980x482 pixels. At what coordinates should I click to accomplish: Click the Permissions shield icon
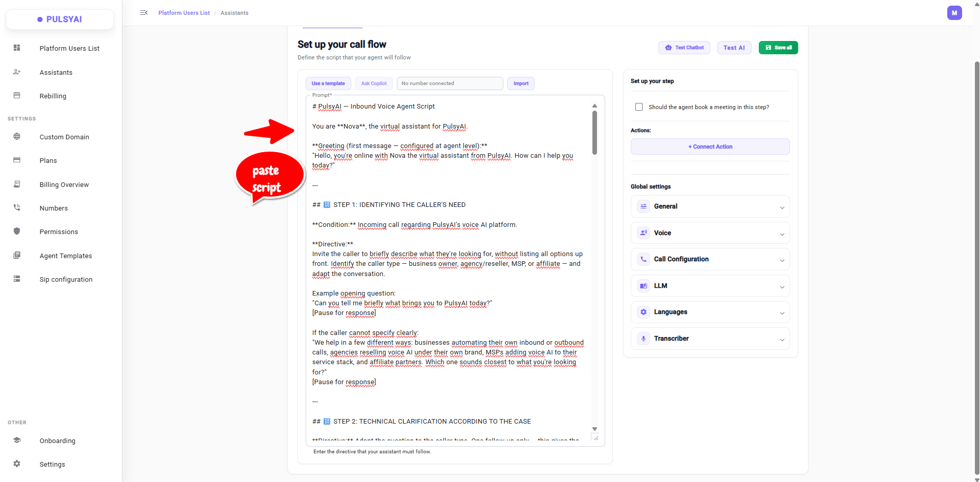click(17, 231)
